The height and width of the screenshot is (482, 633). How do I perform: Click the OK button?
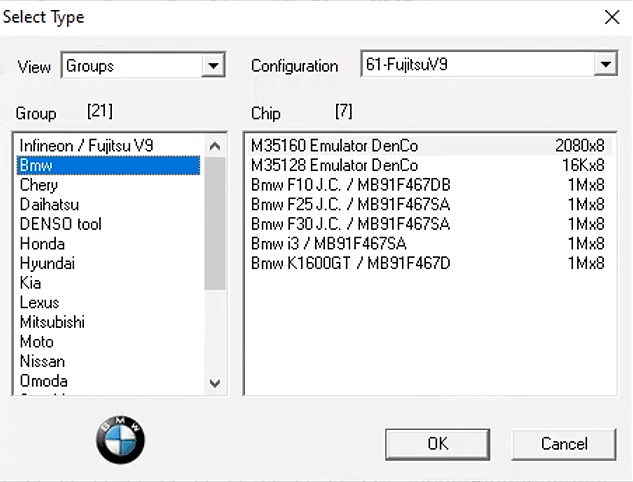coord(438,444)
